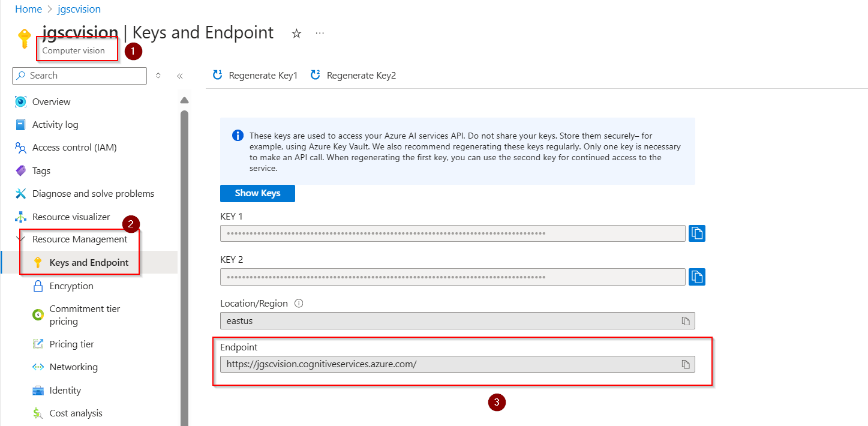The height and width of the screenshot is (426, 868).
Task: Click the sidebar Search field
Action: 79,76
